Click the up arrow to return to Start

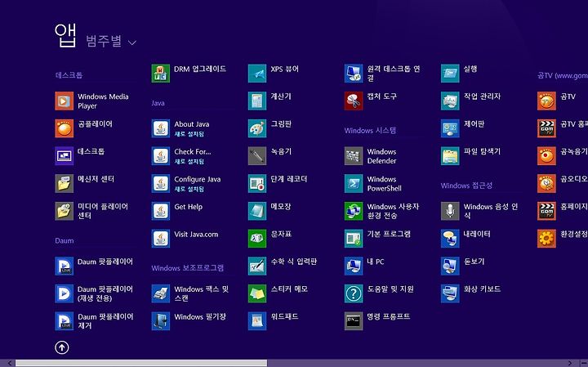pos(62,347)
